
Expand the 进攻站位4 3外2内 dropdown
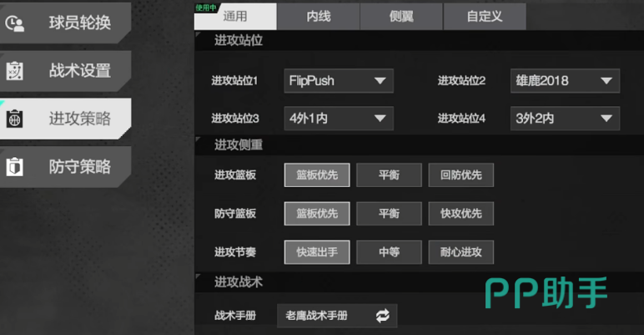click(565, 119)
